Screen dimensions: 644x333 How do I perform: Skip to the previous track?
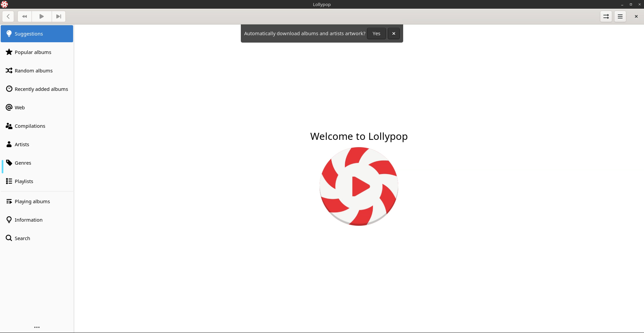24,16
